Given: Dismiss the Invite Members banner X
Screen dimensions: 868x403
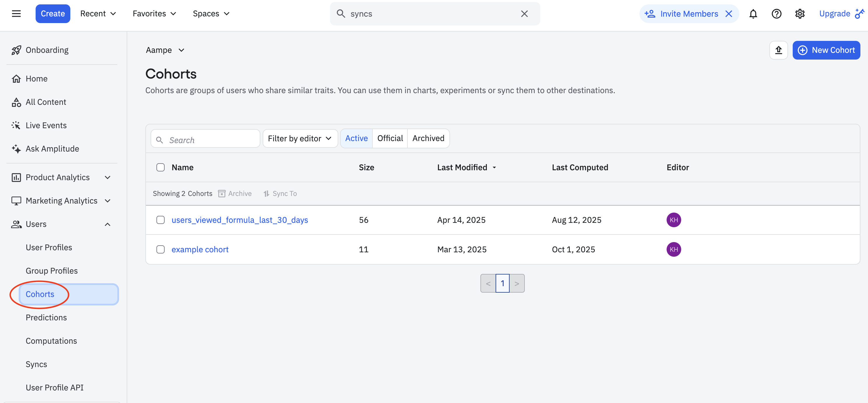Looking at the screenshot, I should click(x=728, y=13).
